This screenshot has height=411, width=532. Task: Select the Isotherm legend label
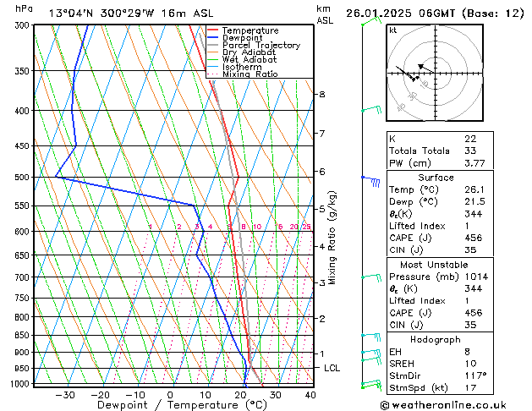pyautogui.click(x=242, y=67)
